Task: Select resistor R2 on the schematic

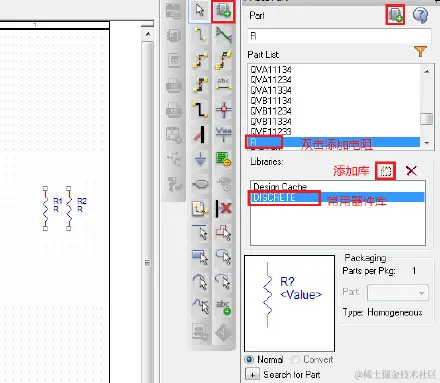Action: coord(69,208)
